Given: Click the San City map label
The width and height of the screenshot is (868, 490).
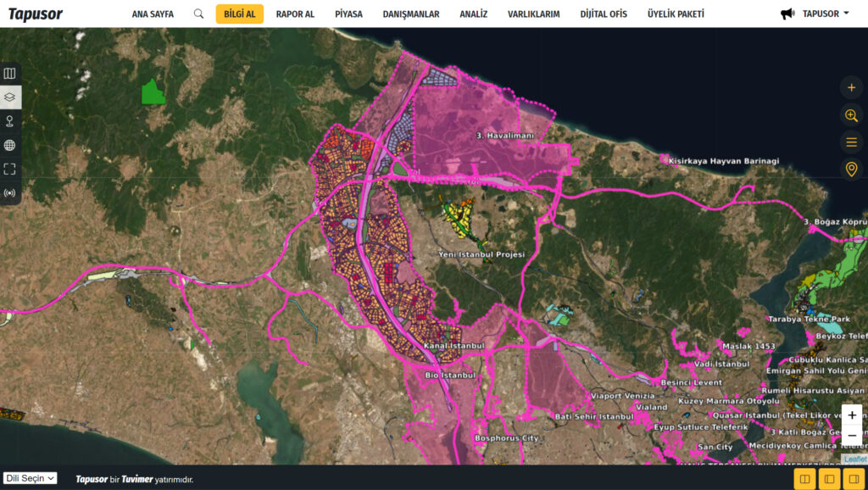Looking at the screenshot, I should 715,447.
